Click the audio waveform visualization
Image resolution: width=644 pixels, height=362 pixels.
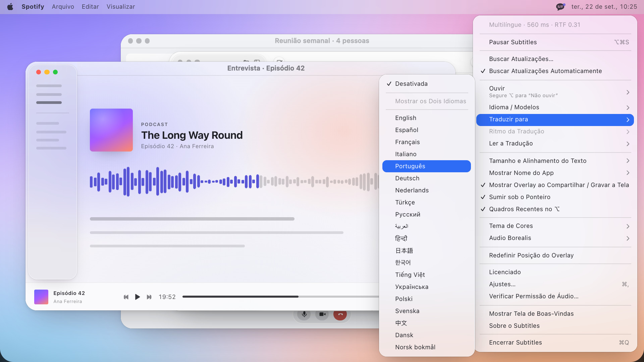(x=234, y=182)
